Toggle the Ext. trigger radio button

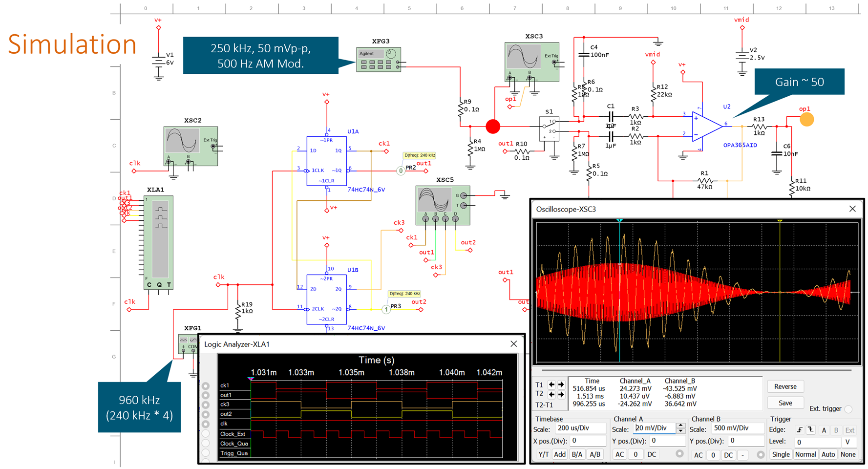pos(848,409)
